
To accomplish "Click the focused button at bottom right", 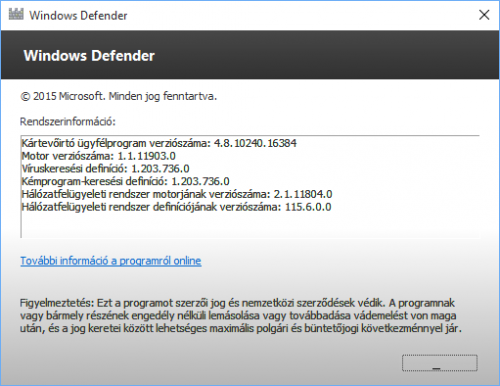I will (440, 363).
